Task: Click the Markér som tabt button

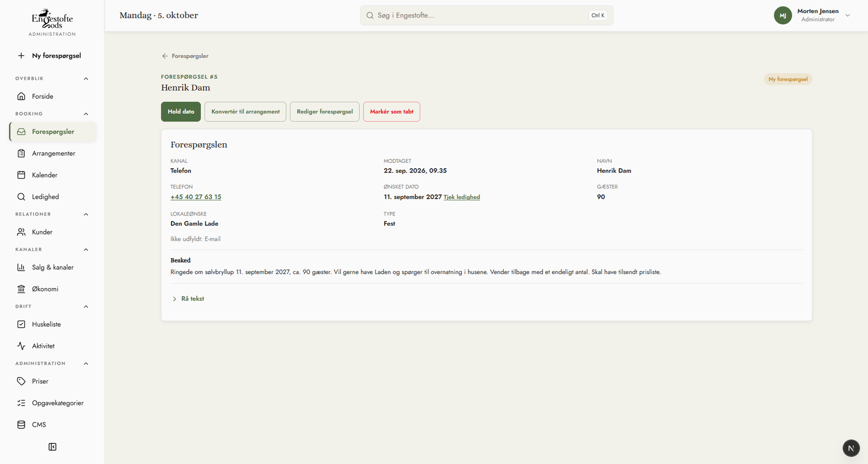Action: pos(392,112)
